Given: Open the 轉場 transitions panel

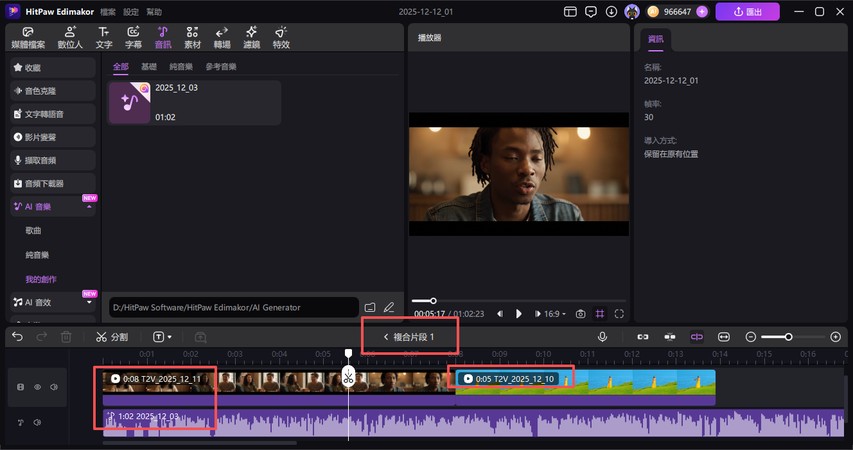Looking at the screenshot, I should click(222, 38).
